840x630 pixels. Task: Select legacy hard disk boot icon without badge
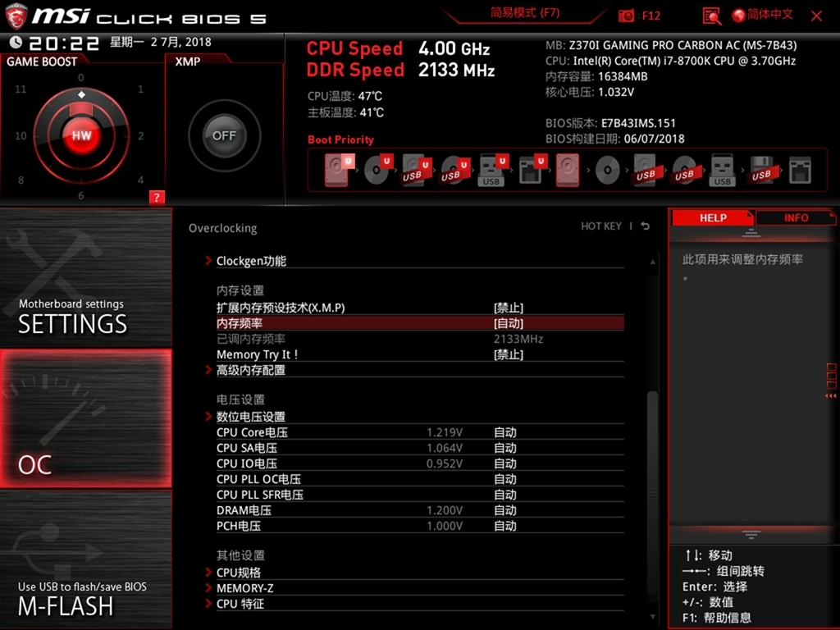pyautogui.click(x=568, y=170)
